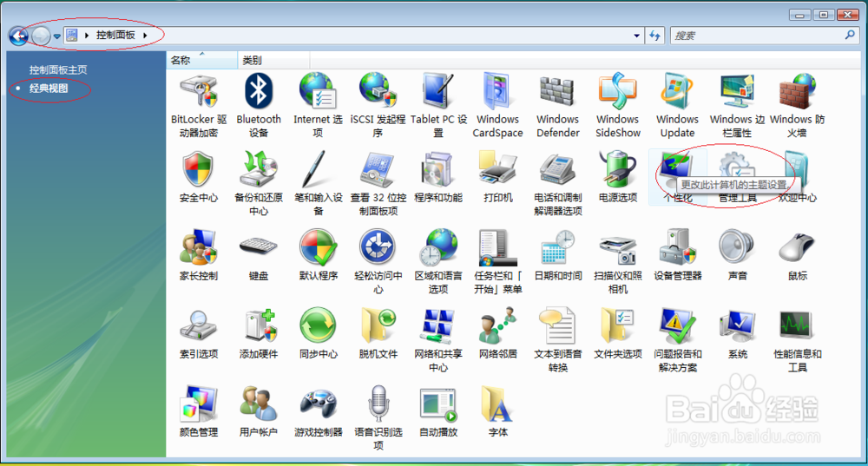Viewport: 868px width, 466px height.
Task: Sort by 名称 column header
Action: [202, 61]
